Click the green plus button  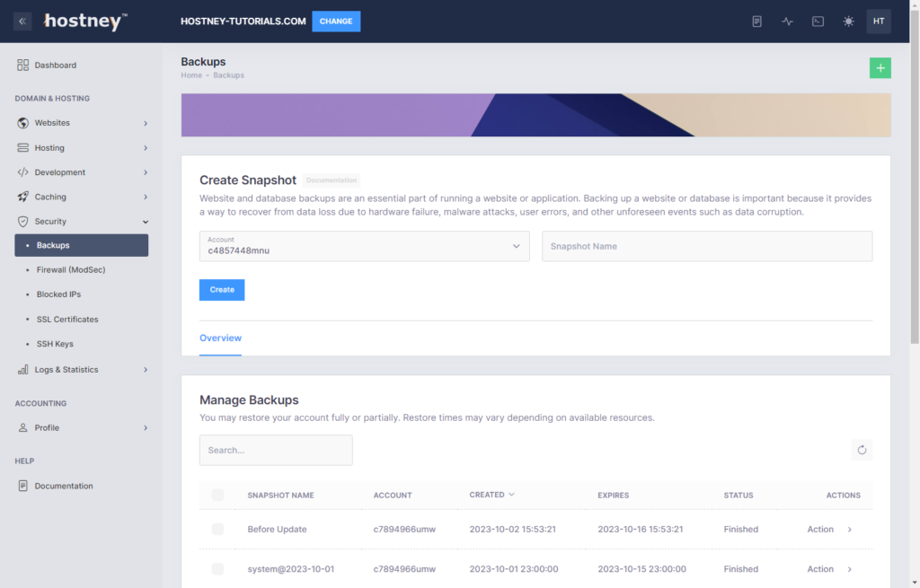pyautogui.click(x=880, y=68)
